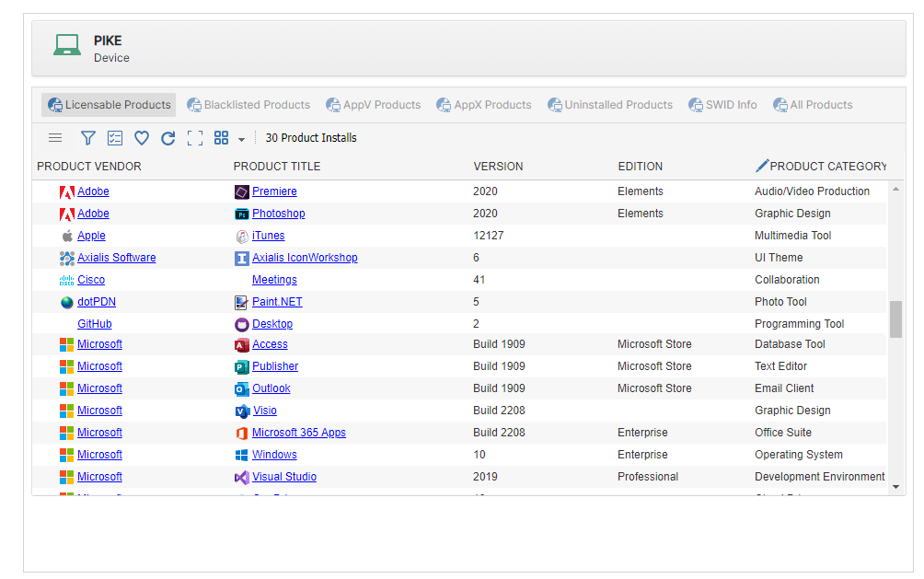The height and width of the screenshot is (579, 924).
Task: Open the SWID Info tab
Action: coord(722,104)
